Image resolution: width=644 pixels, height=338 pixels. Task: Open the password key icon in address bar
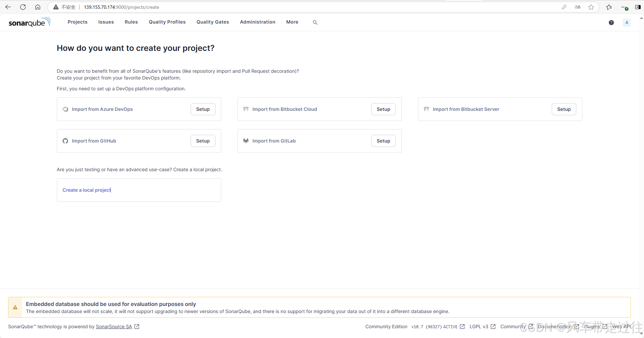(564, 7)
